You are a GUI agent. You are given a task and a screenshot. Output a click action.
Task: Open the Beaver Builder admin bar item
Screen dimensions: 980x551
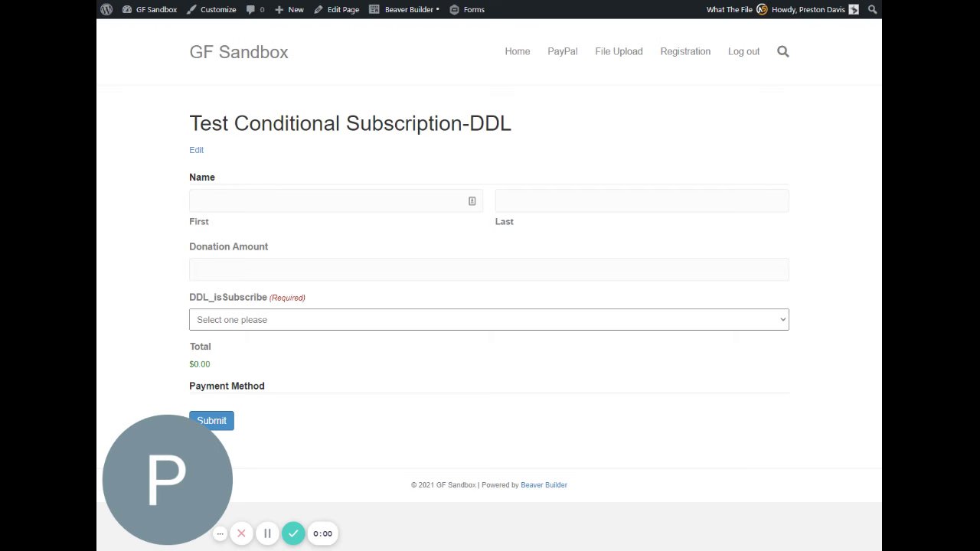coord(404,9)
